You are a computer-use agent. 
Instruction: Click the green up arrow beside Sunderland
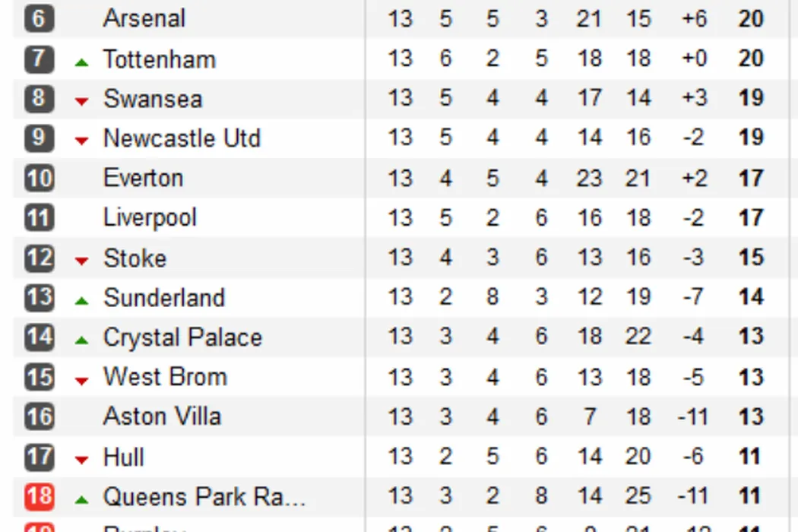pos(82,301)
